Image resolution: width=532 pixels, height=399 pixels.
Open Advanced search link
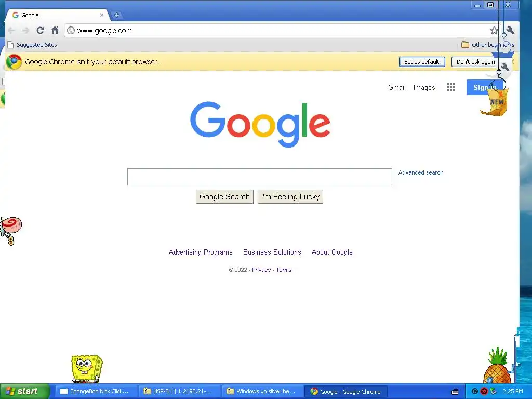(421, 172)
